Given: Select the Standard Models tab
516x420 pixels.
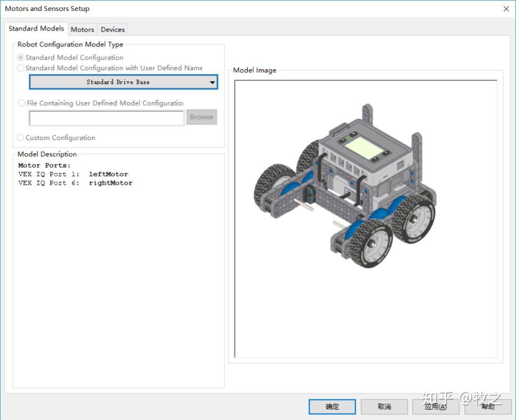Looking at the screenshot, I should (36, 29).
